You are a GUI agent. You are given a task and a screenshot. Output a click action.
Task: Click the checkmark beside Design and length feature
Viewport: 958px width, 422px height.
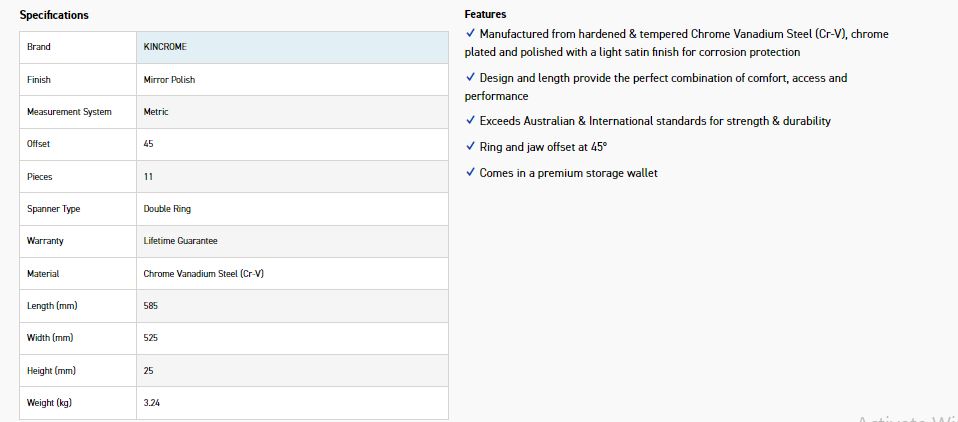471,78
